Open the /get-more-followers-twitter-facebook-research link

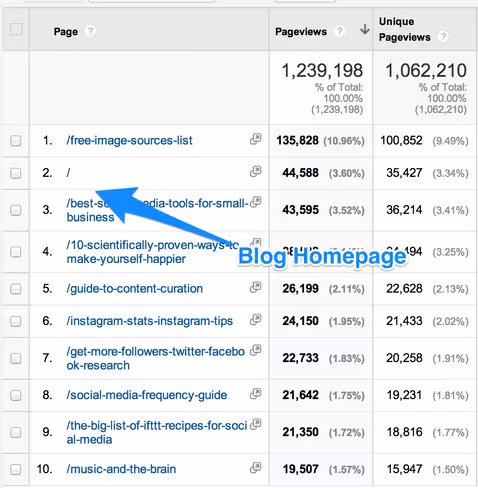tap(156, 358)
